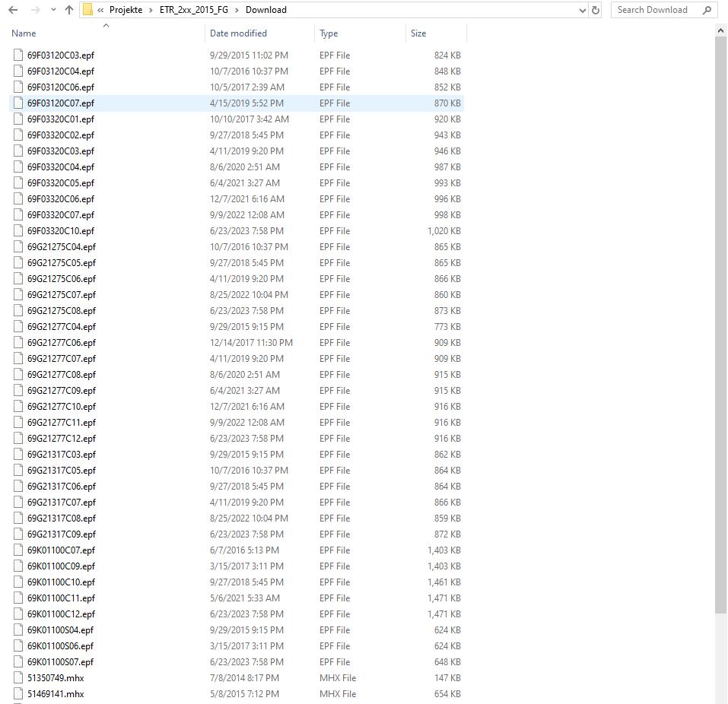
Task: Select file name 69G21277C09.epf
Action: (62, 391)
